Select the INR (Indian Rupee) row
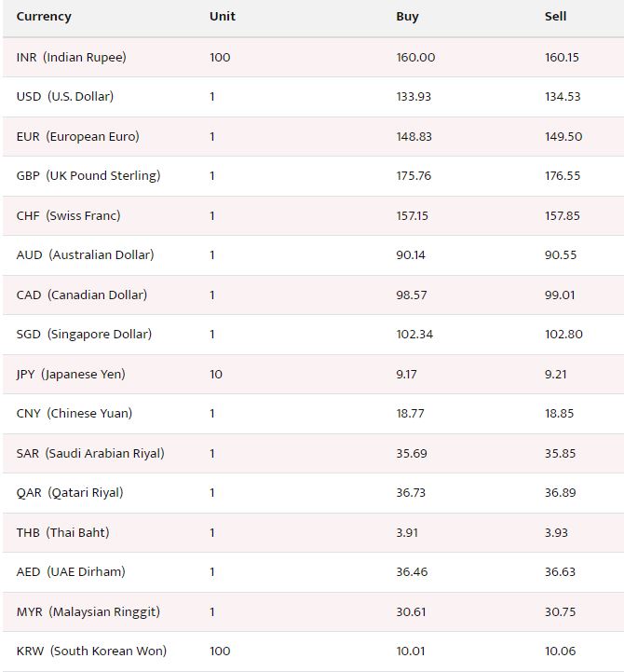This screenshot has height=672, width=624. (x=313, y=58)
